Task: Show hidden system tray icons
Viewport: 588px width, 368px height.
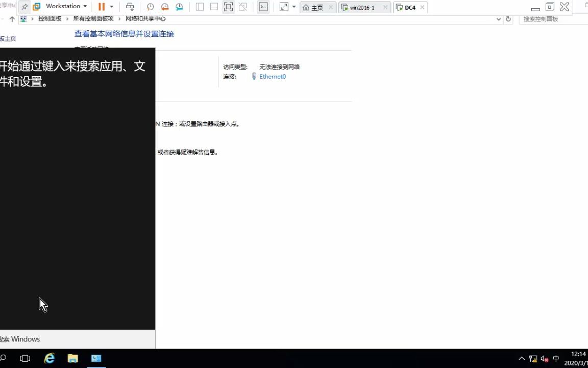Action: click(522, 359)
